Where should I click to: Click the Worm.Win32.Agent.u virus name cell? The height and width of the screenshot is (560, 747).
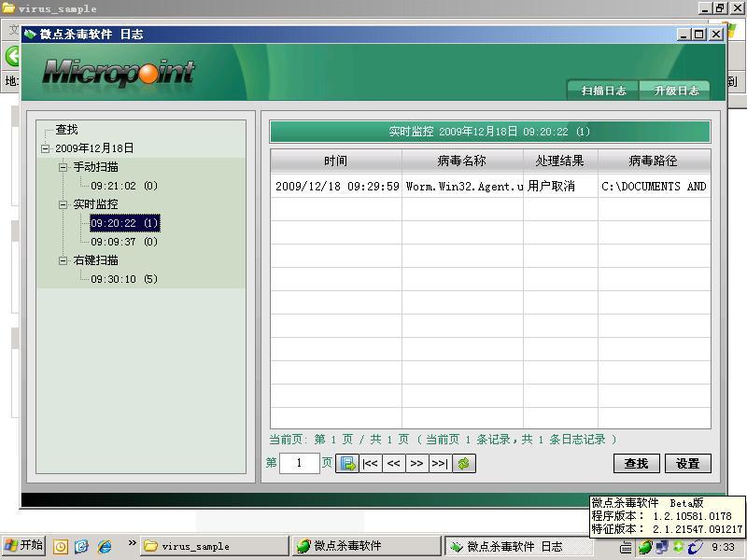[462, 186]
